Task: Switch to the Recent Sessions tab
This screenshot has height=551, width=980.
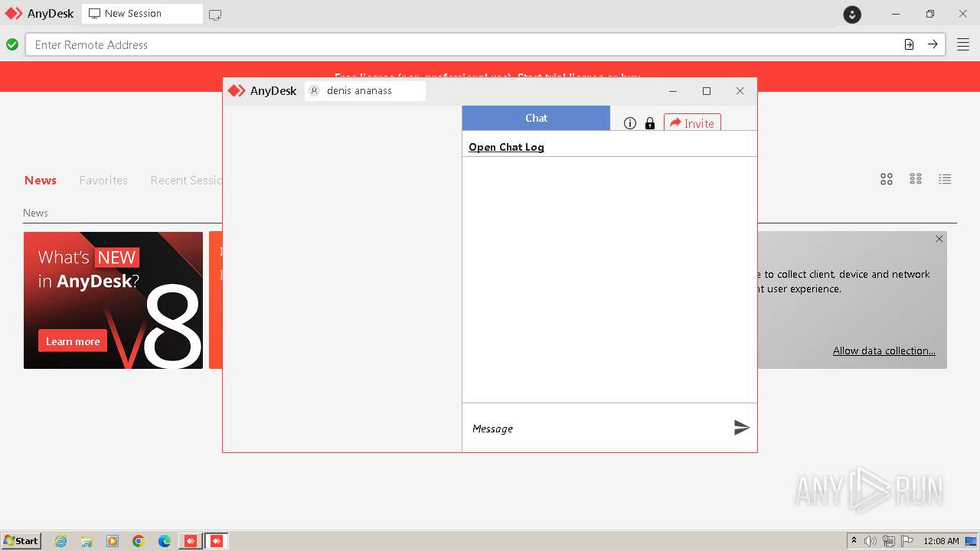Action: pos(186,181)
